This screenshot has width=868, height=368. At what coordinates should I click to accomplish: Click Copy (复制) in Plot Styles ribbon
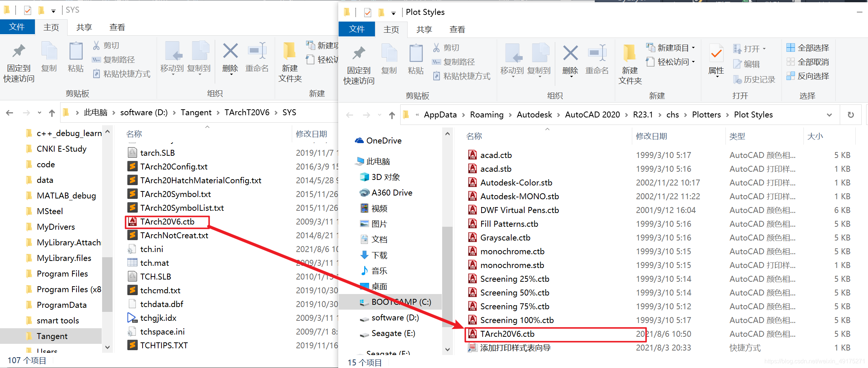pyautogui.click(x=389, y=59)
